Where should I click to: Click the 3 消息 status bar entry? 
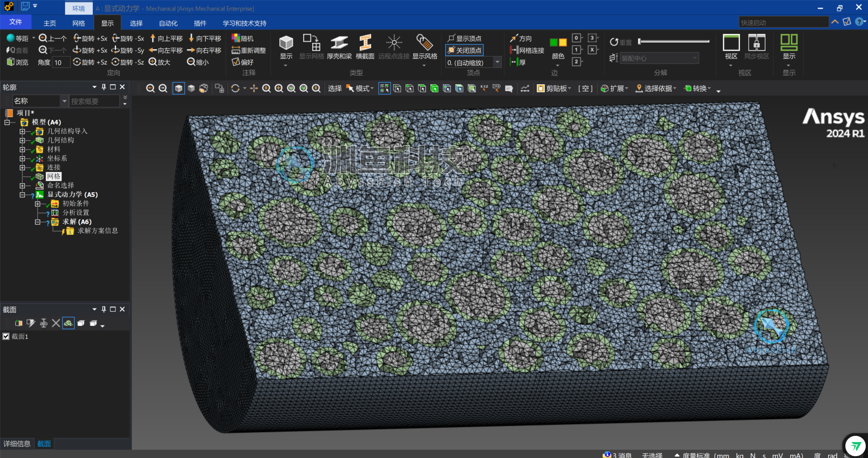click(617, 455)
